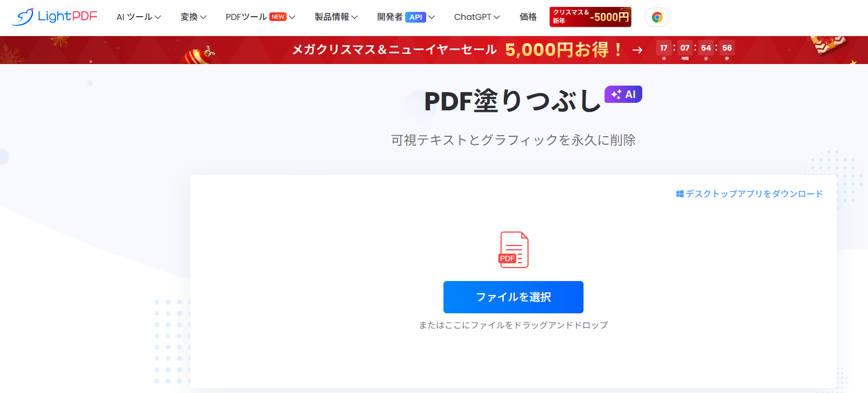Click the chevron beside 変換
The image size is (868, 393).
point(203,17)
